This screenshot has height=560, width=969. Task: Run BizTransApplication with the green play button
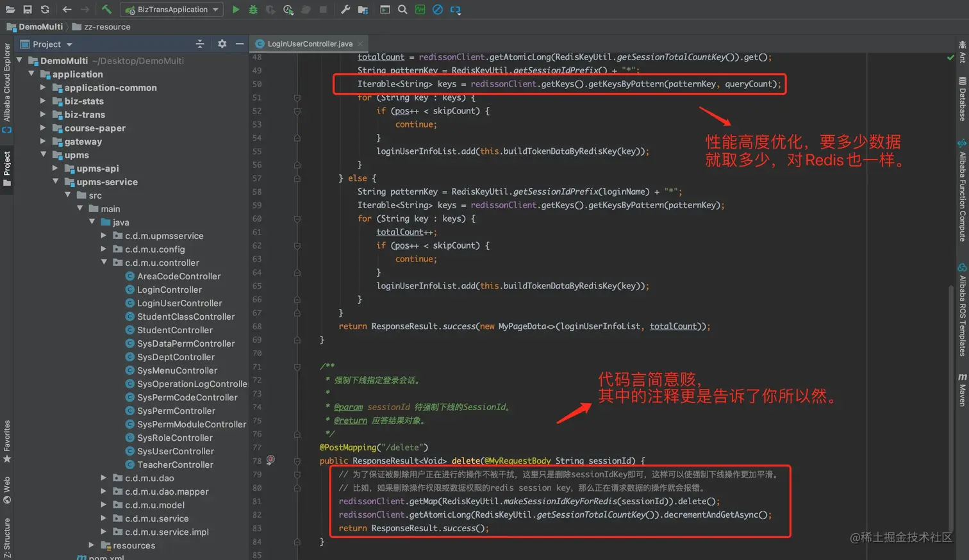(236, 10)
